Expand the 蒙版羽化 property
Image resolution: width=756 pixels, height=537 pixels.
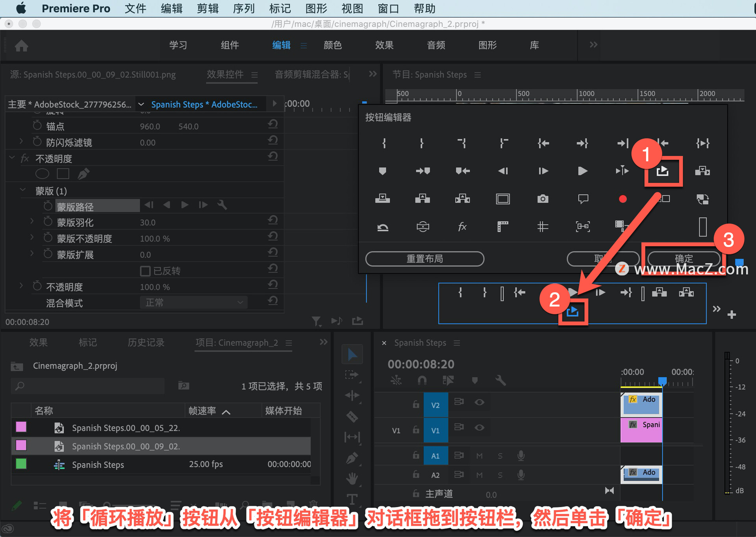[32, 222]
